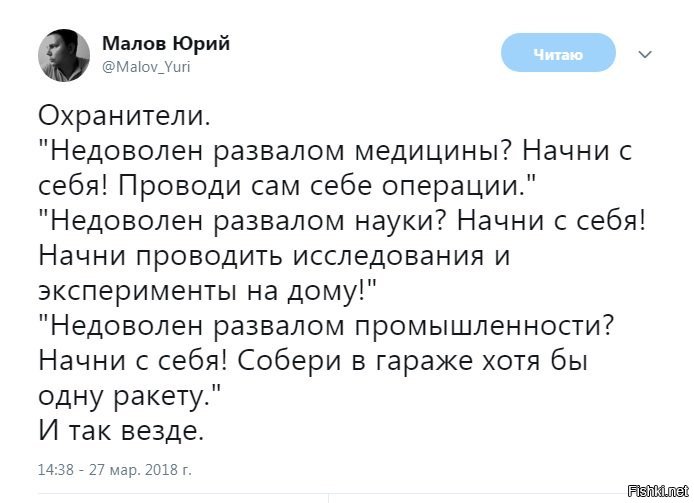Click the date 27 мар. 2018 г.
Viewport: 694px width, 503px height.
141,470
